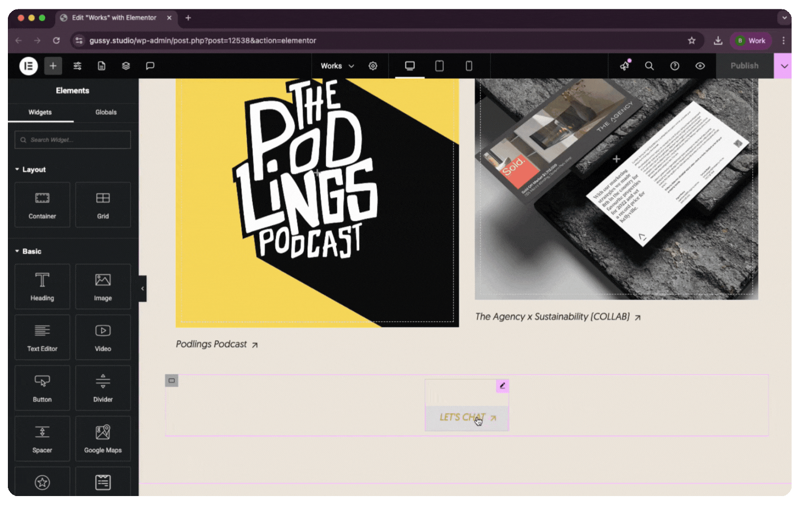Open Site Settings sliders icon
The height and width of the screenshot is (532, 798).
pos(77,66)
